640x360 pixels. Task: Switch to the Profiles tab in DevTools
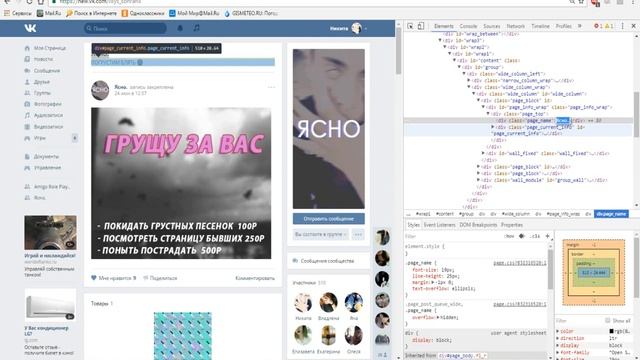point(563,26)
